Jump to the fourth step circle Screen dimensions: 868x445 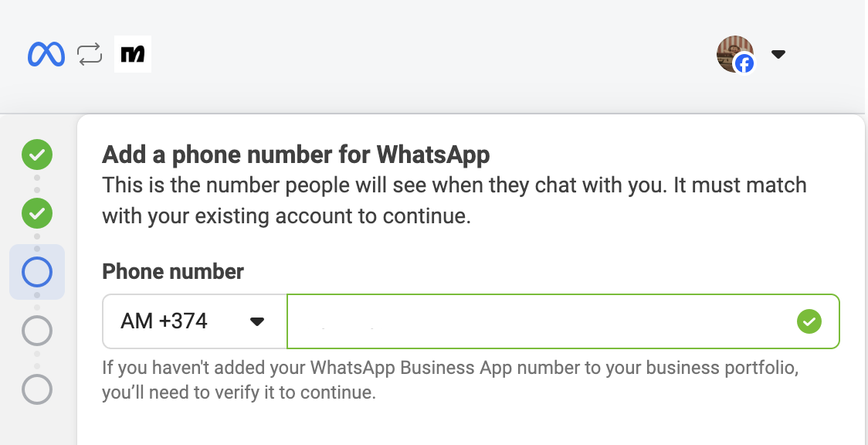tap(37, 331)
